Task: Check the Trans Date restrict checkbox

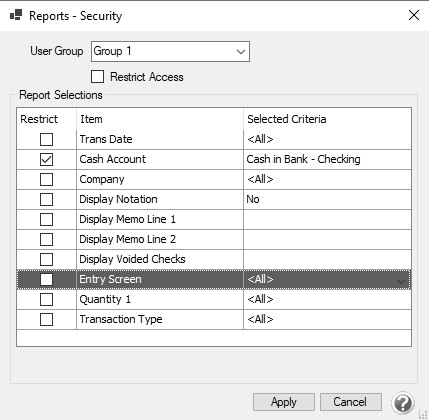Action: click(46, 139)
